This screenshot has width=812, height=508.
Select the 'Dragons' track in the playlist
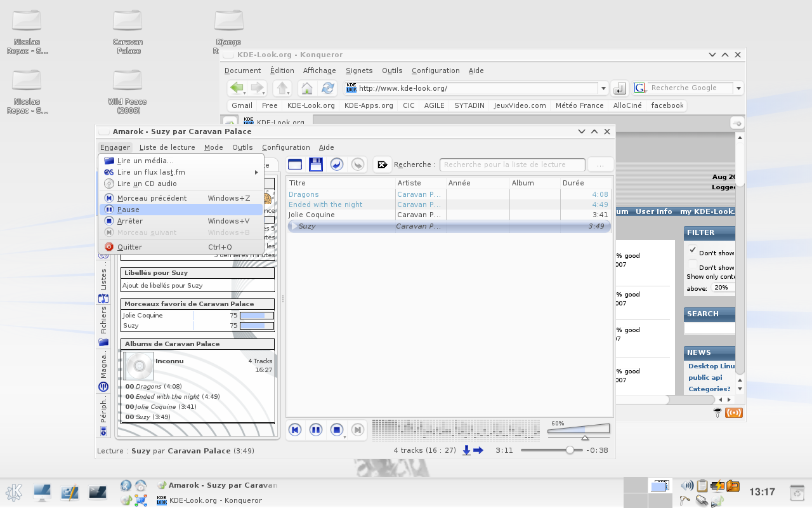coord(449,194)
